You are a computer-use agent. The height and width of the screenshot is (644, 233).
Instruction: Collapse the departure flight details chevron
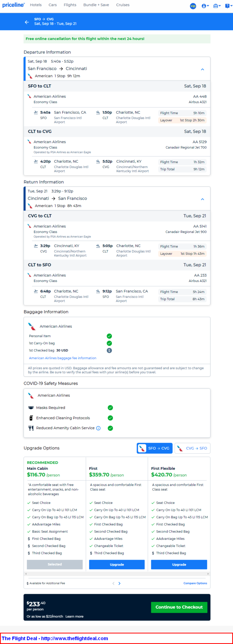202,69
